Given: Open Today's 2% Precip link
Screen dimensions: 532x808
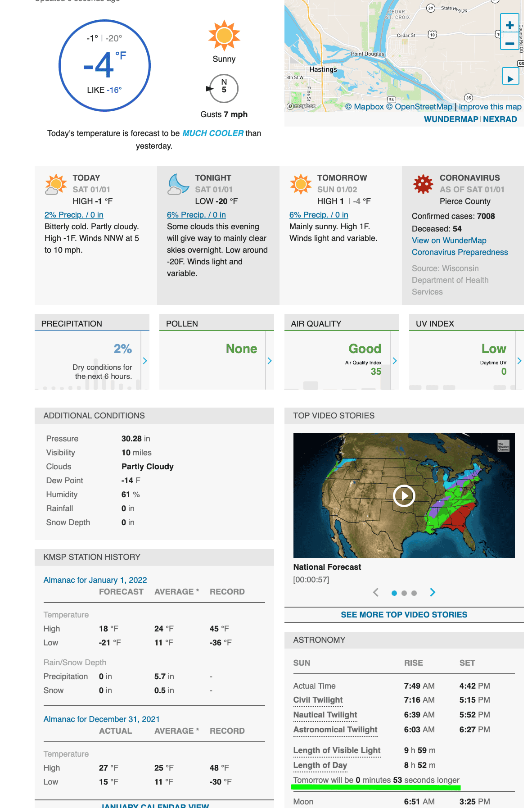Looking at the screenshot, I should (74, 215).
